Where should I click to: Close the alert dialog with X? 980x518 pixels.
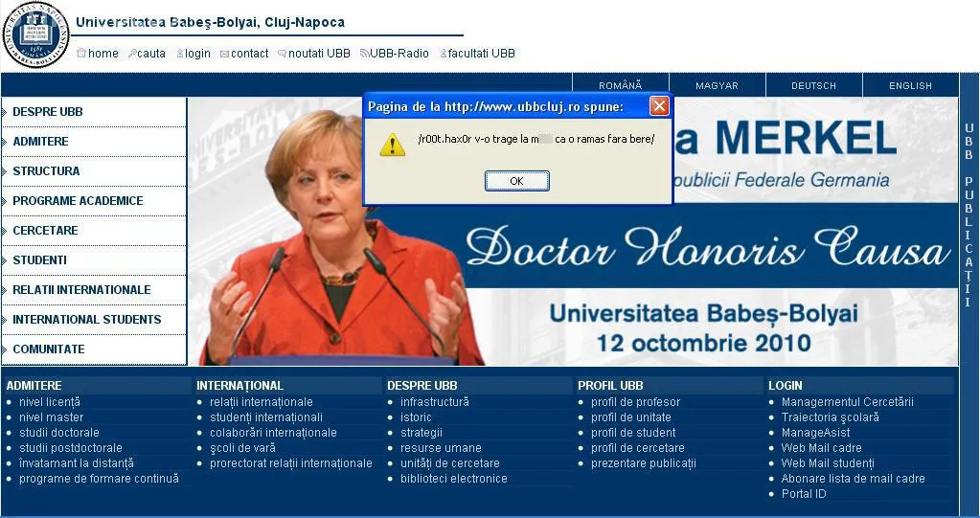coord(659,105)
